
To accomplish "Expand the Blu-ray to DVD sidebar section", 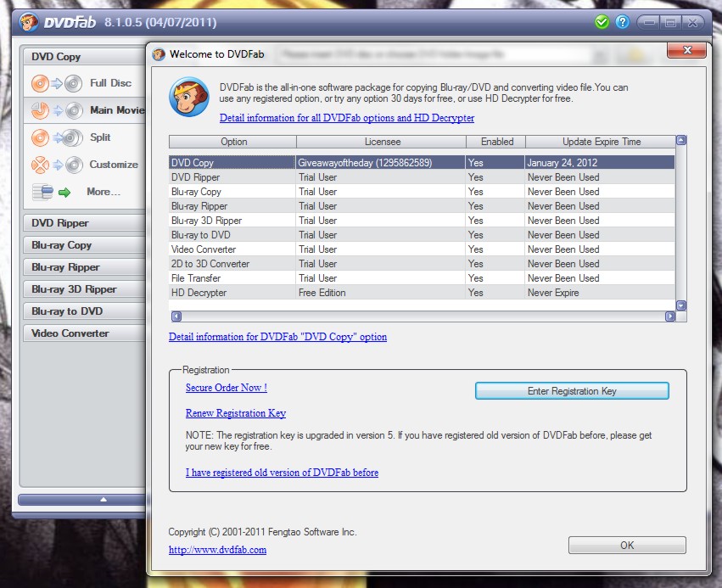I will [85, 311].
